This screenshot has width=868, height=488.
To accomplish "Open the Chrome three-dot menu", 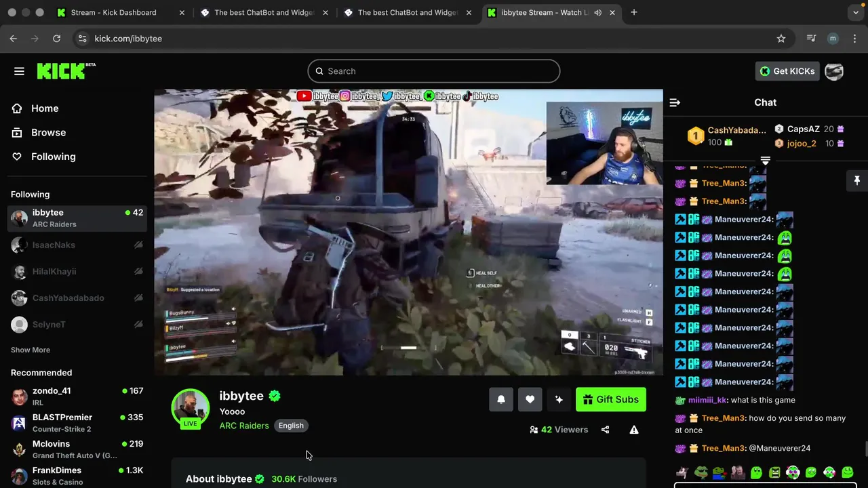I will (854, 39).
